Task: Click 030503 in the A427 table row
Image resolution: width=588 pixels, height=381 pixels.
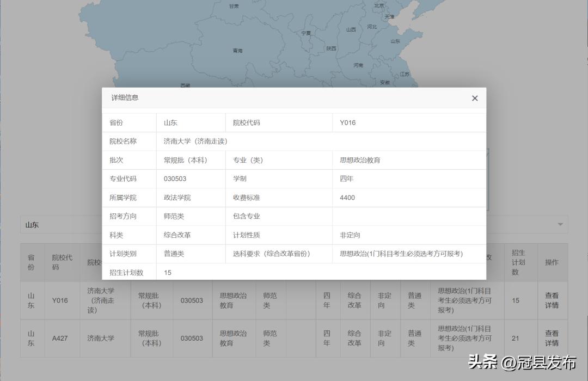Action: (x=192, y=338)
